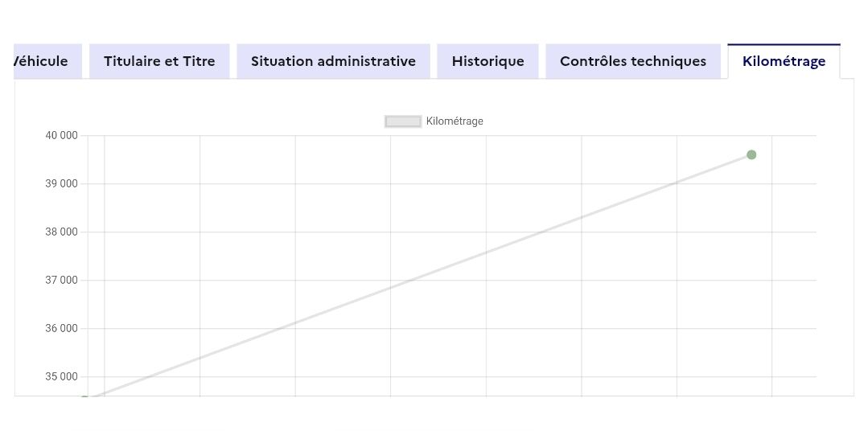Switch to the Titulaire et Titre tab

pyautogui.click(x=159, y=61)
